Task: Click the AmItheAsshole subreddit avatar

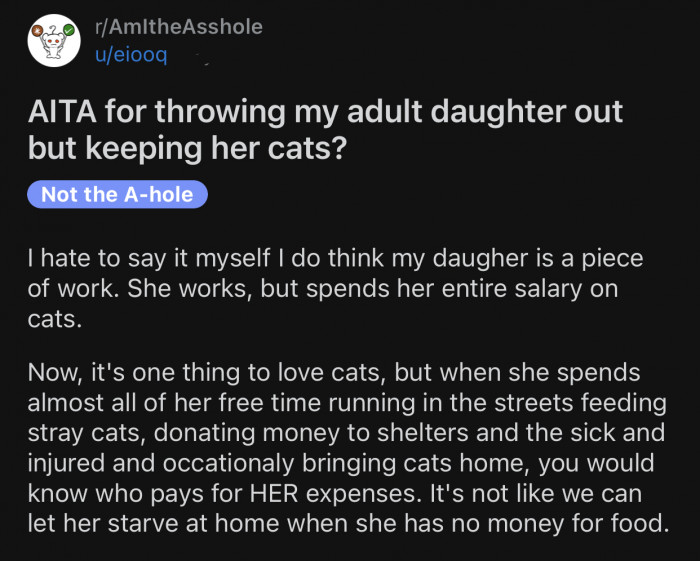Action: click(x=54, y=41)
